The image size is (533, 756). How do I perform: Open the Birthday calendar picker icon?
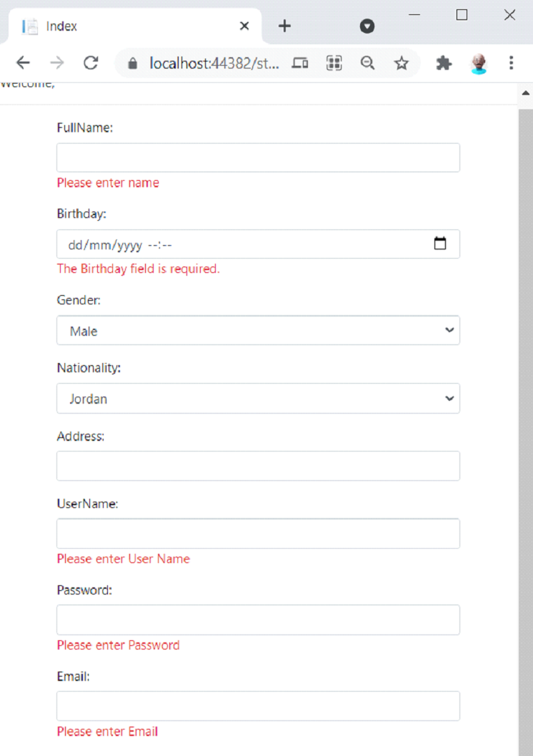pos(440,243)
